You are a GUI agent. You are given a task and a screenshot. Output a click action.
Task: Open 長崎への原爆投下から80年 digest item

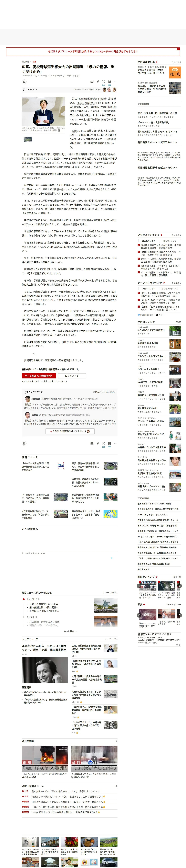pos(44,604)
